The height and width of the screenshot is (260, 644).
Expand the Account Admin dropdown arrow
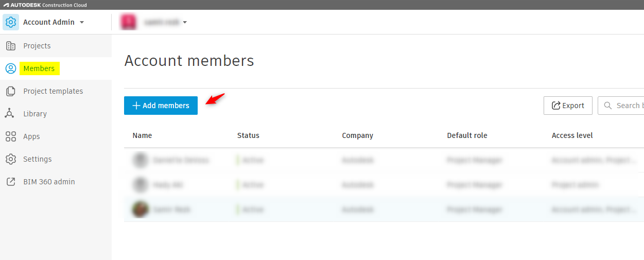82,22
